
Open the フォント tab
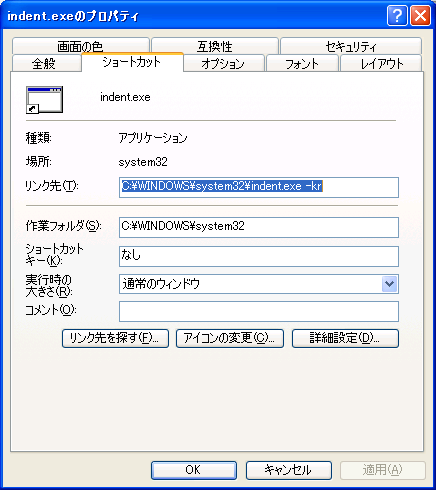302,63
